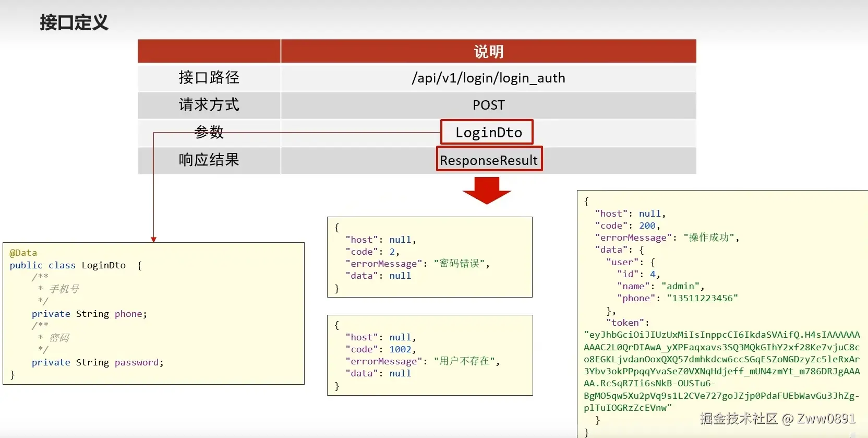Viewport: 868px width, 438px height.
Task: Click the line "code": 1002,
Action: point(381,349)
